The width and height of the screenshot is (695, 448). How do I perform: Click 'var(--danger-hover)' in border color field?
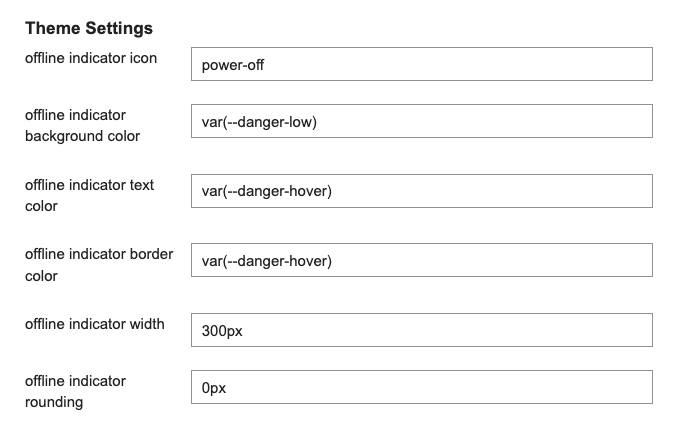267,261
